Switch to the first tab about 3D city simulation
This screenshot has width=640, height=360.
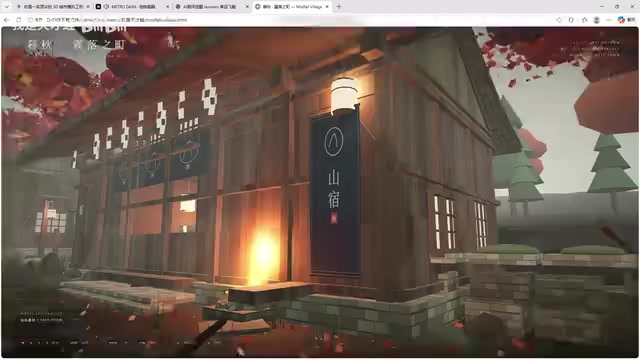click(x=53, y=7)
